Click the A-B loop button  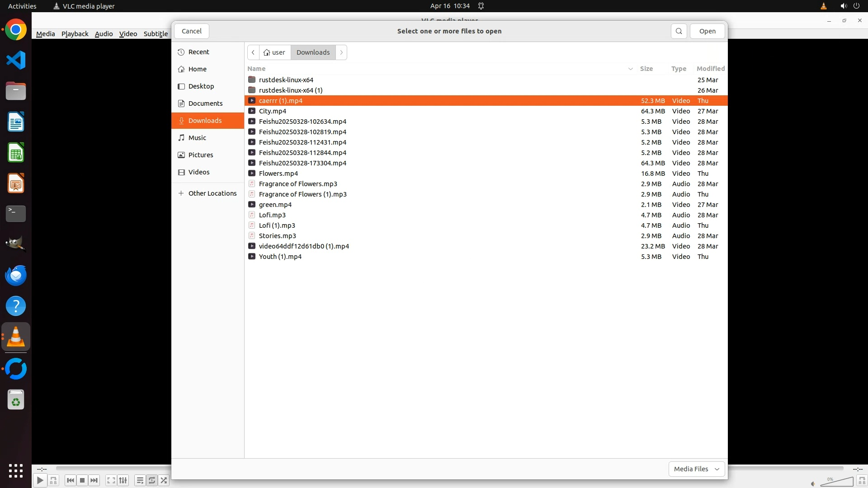(53, 480)
